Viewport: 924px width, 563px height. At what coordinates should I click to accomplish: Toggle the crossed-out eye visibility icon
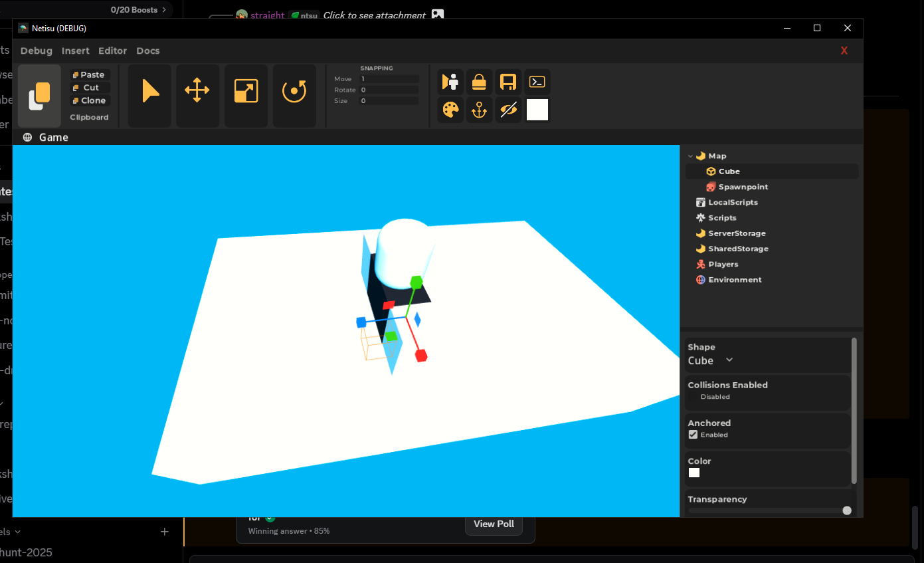coord(508,110)
